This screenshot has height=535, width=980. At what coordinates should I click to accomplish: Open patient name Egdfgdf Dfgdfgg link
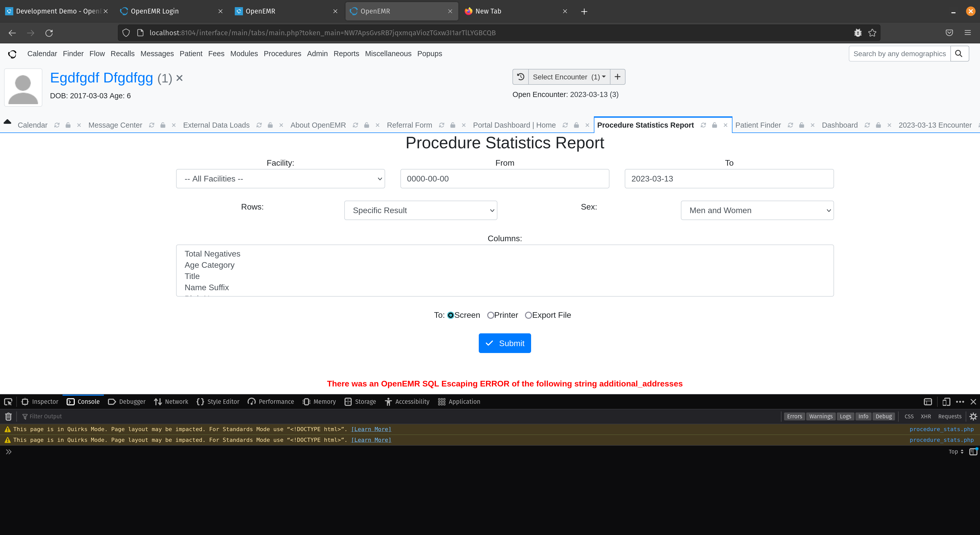[x=102, y=78]
